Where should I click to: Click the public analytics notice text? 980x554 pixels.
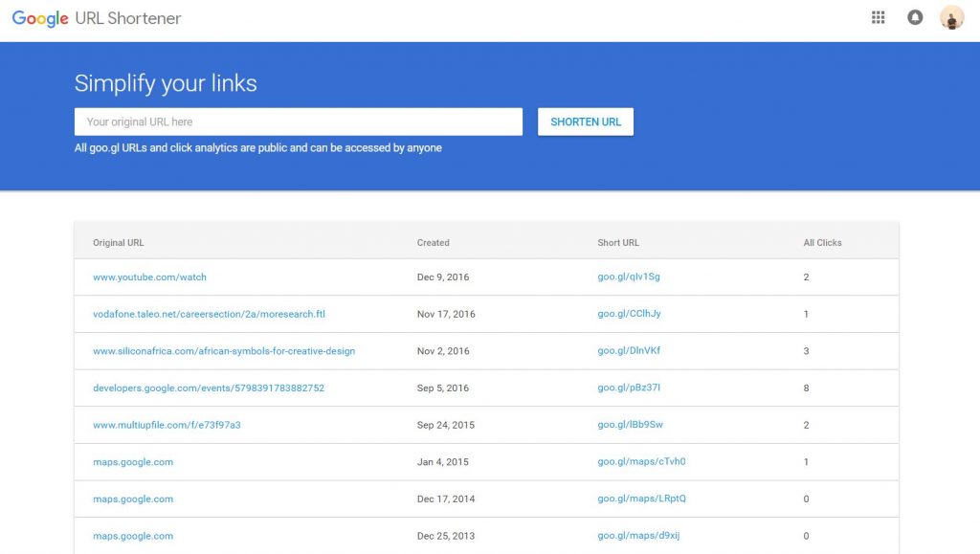(258, 148)
